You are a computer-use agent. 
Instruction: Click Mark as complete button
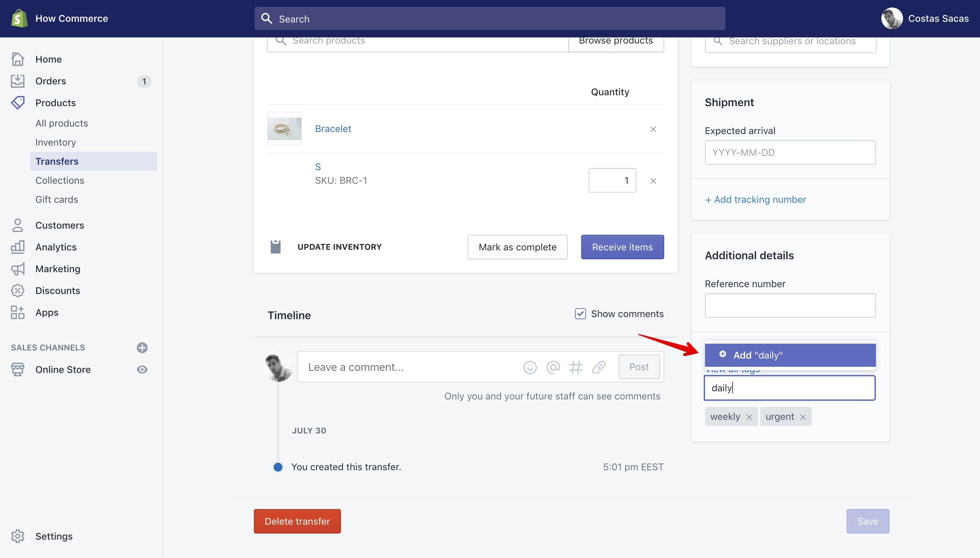point(518,247)
